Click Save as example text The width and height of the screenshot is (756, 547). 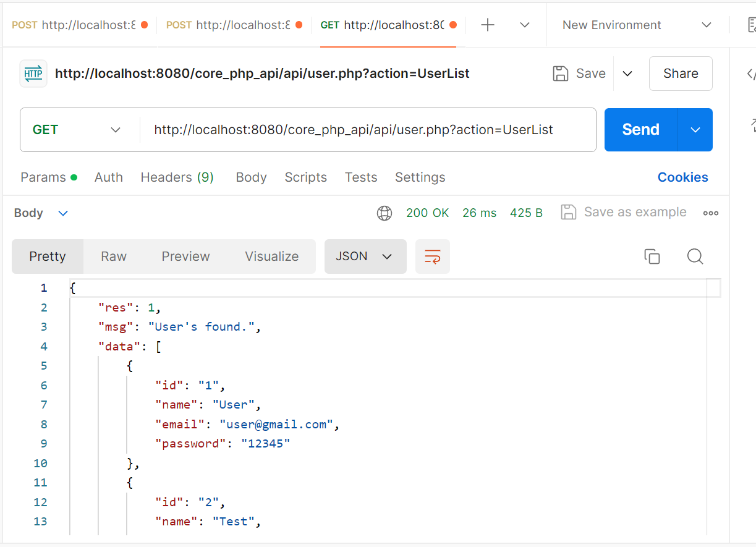[x=635, y=212]
